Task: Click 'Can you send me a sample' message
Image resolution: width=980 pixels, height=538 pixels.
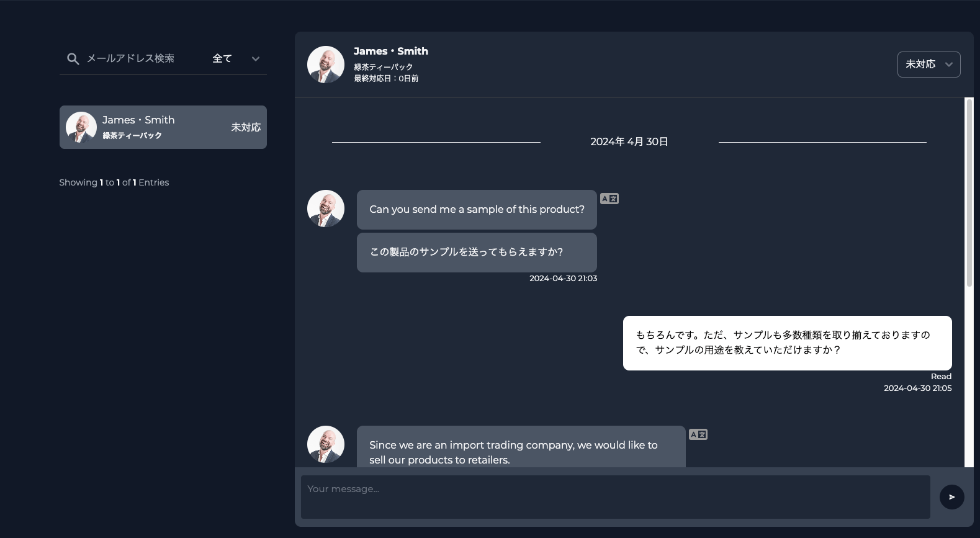Action: coord(477,210)
